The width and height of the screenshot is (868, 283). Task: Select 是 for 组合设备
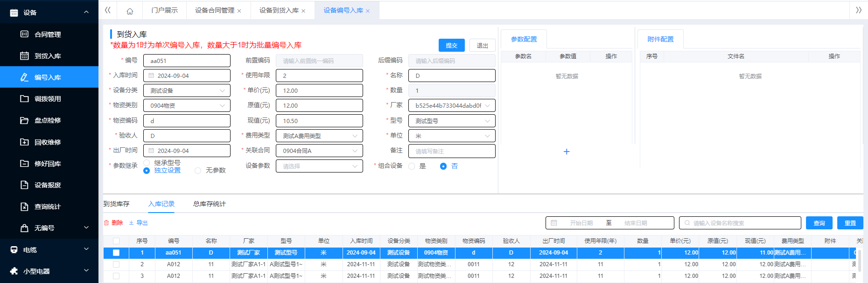pyautogui.click(x=412, y=166)
